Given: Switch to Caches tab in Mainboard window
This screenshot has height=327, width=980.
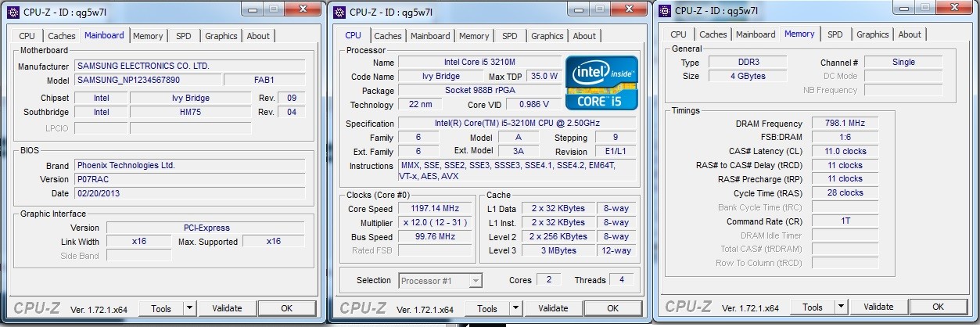Looking at the screenshot, I should (x=61, y=36).
